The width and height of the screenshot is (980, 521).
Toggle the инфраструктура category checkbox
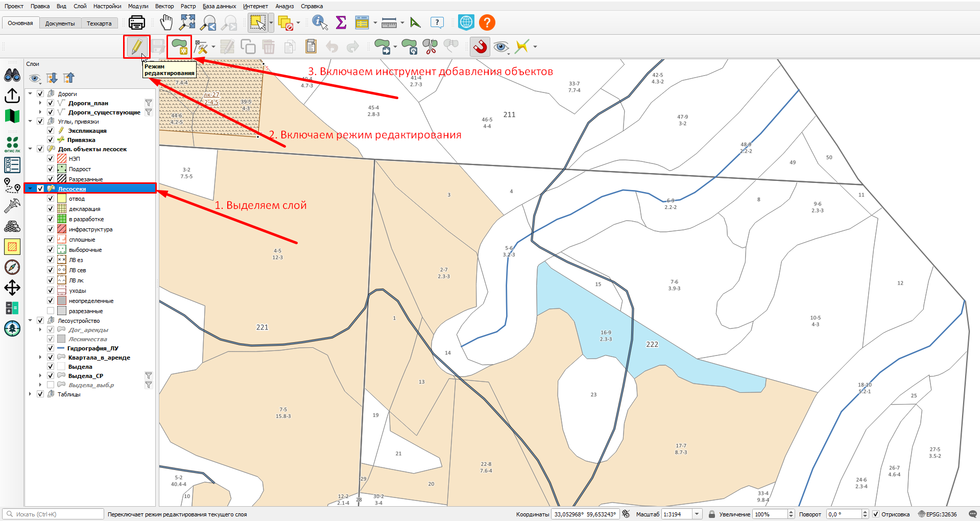[x=51, y=229]
